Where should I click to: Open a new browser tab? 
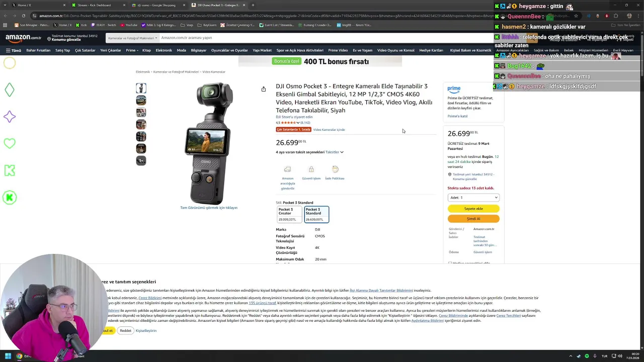click(x=253, y=5)
